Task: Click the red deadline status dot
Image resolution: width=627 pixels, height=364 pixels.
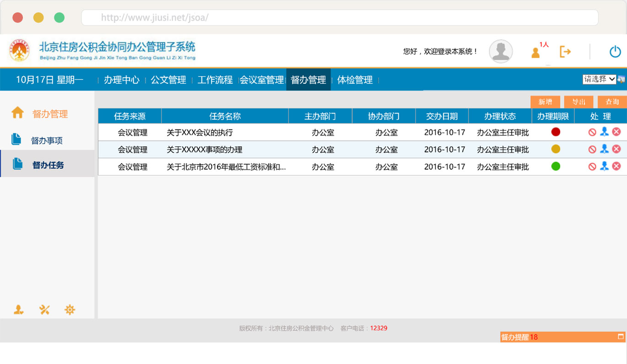Action: point(556,132)
